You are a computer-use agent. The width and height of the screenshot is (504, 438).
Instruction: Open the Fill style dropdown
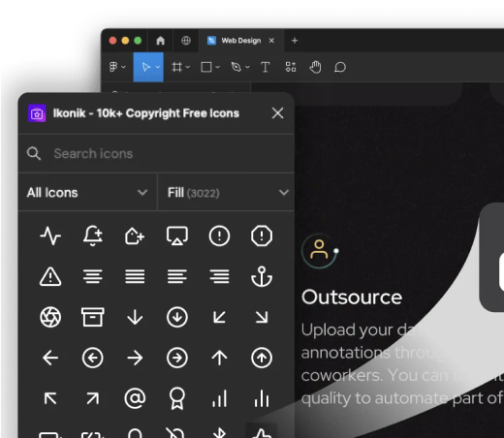pyautogui.click(x=226, y=193)
